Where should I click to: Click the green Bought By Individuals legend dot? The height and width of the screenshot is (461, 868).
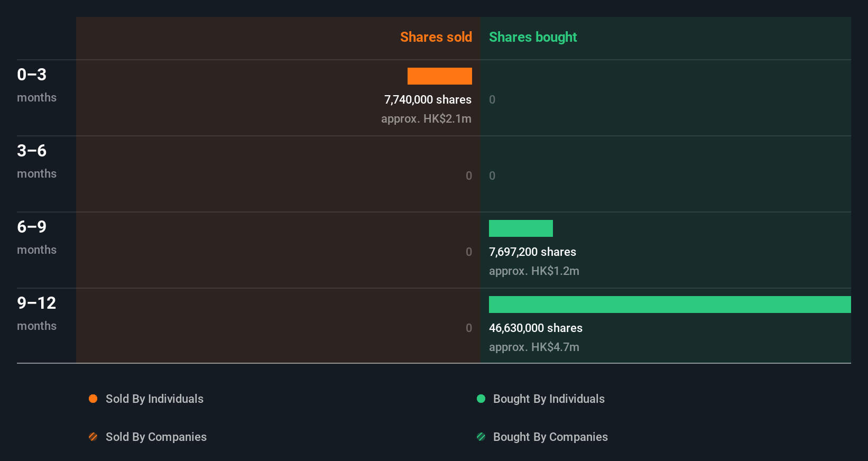481,399
